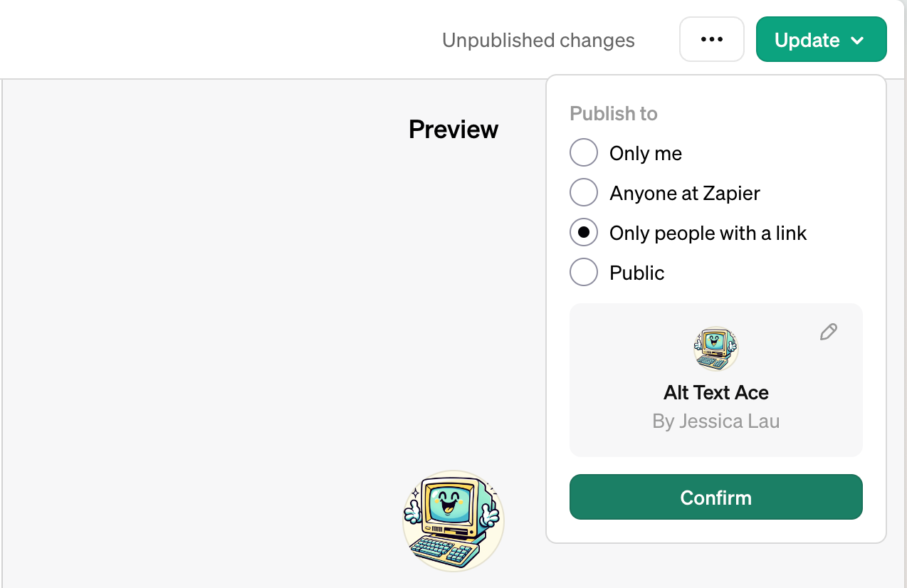Click the large computer avatar under Preview
This screenshot has width=907, height=588.
click(453, 520)
